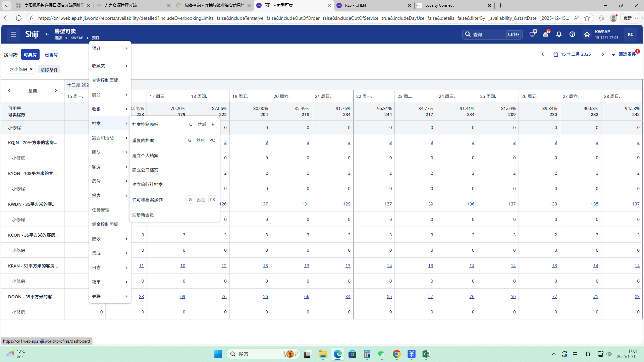The image size is (644, 362).
Task: Open the messages icon in header
Action: (x=532, y=34)
